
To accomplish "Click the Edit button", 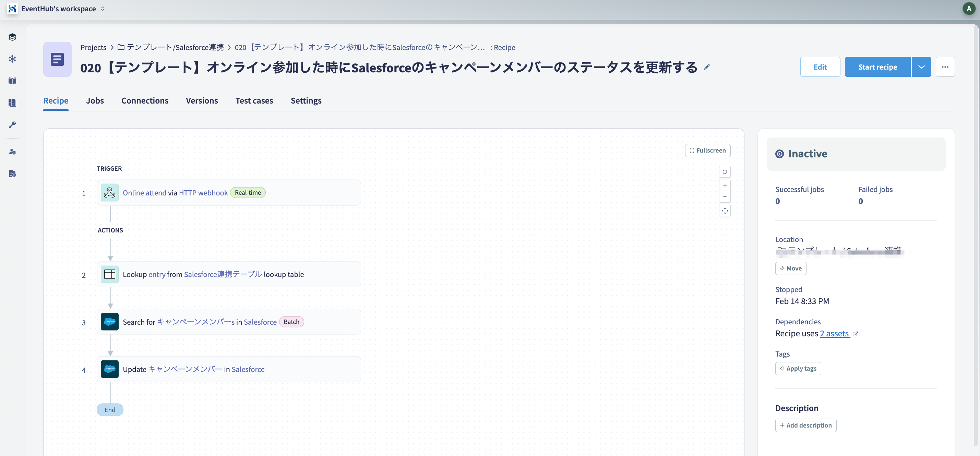I will [820, 67].
